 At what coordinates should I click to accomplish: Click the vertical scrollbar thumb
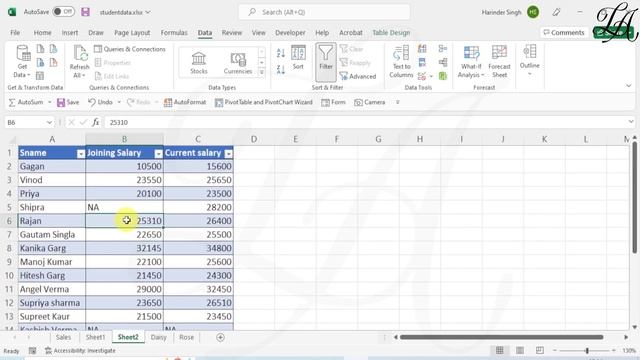634,197
